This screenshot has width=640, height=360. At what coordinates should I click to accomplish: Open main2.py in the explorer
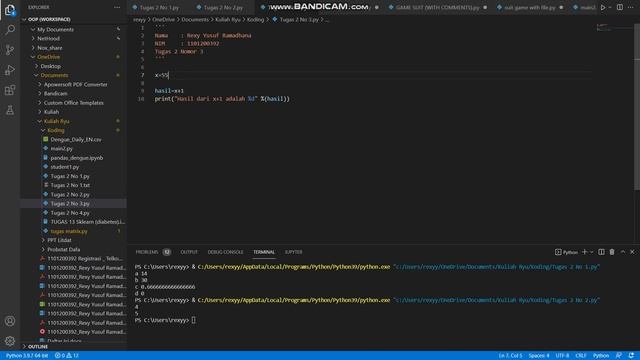[x=73, y=149]
